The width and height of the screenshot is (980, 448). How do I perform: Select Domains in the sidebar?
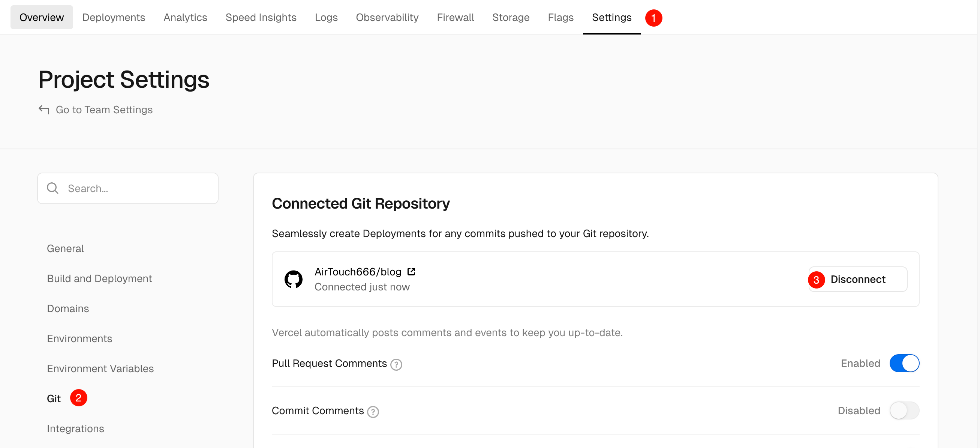point(68,309)
